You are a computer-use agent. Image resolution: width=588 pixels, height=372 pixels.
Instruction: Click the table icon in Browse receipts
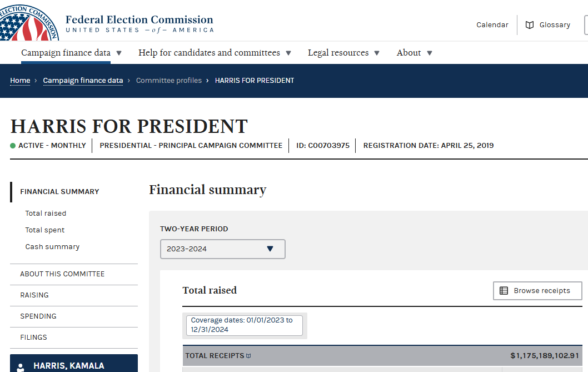[504, 291]
